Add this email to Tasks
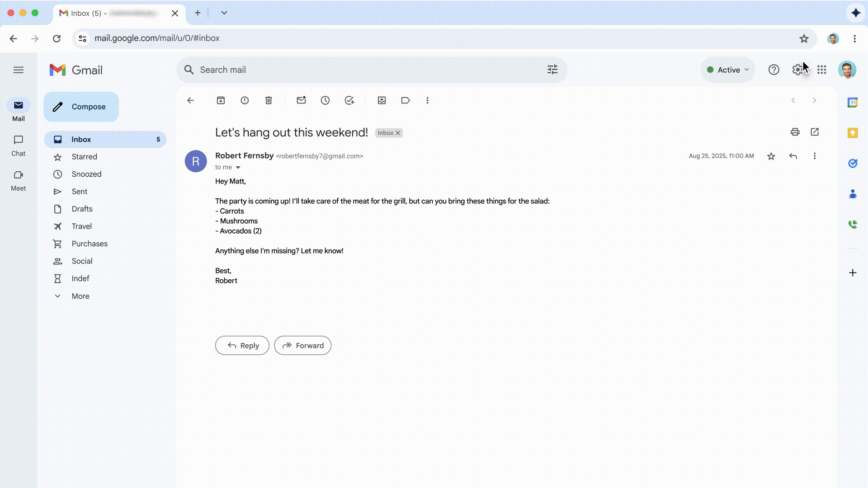 (x=349, y=100)
